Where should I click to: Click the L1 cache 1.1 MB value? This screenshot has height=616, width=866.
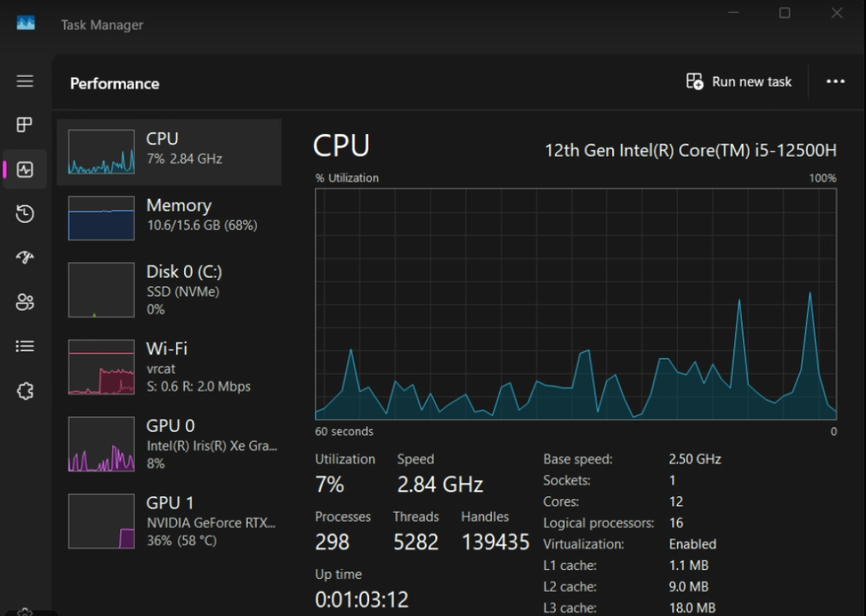(x=688, y=565)
